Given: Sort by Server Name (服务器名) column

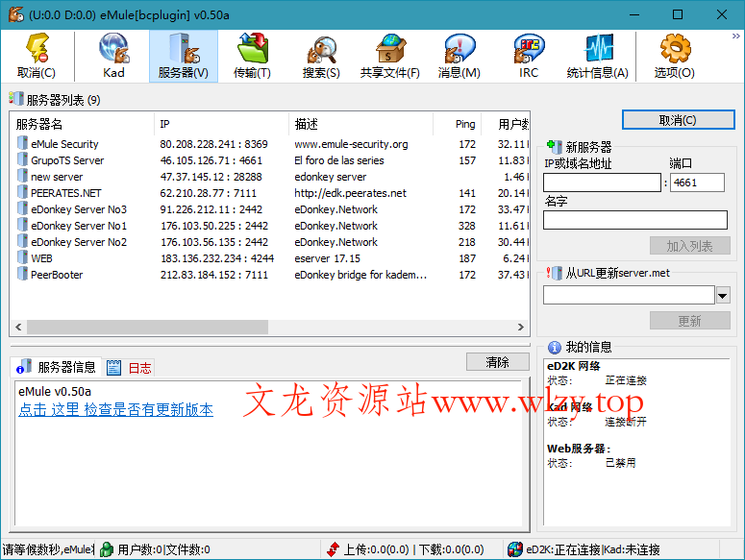Looking at the screenshot, I should 83,124.
